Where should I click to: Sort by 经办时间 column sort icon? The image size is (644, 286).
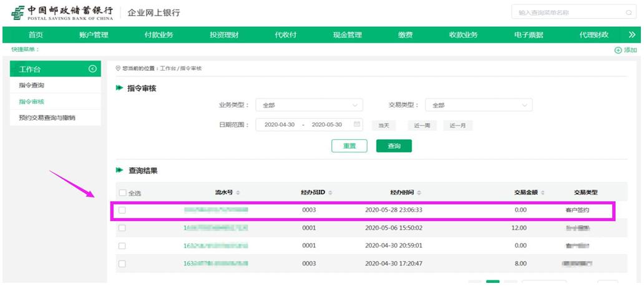[419, 192]
